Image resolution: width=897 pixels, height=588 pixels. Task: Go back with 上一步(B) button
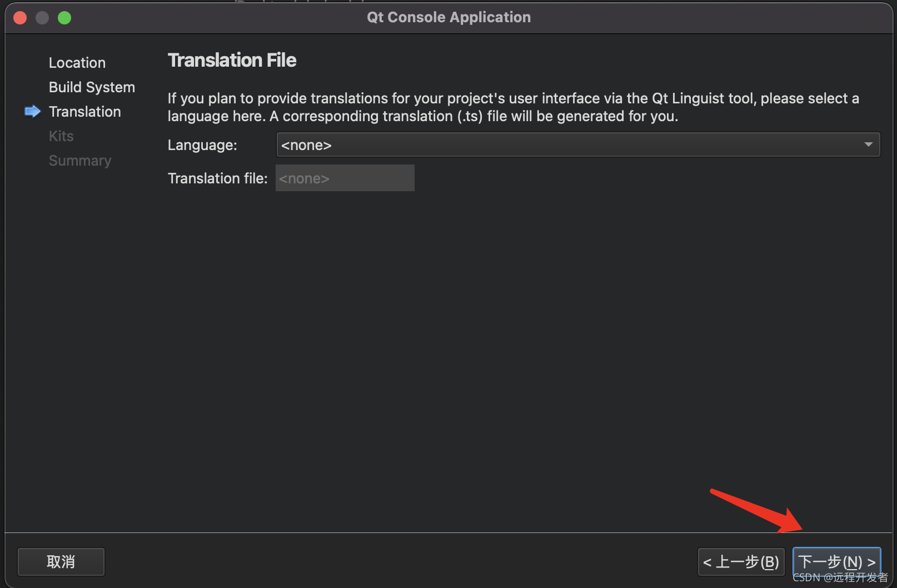741,562
